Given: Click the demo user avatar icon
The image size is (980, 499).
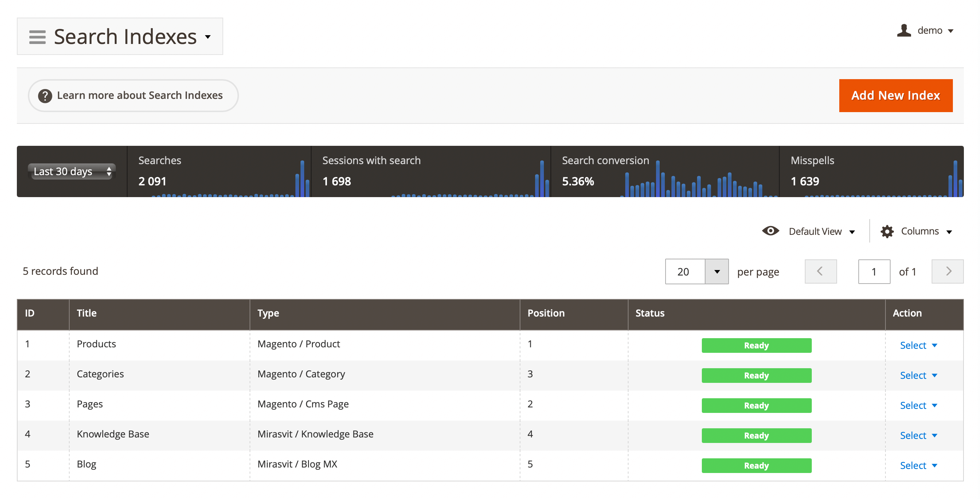Looking at the screenshot, I should (x=904, y=30).
